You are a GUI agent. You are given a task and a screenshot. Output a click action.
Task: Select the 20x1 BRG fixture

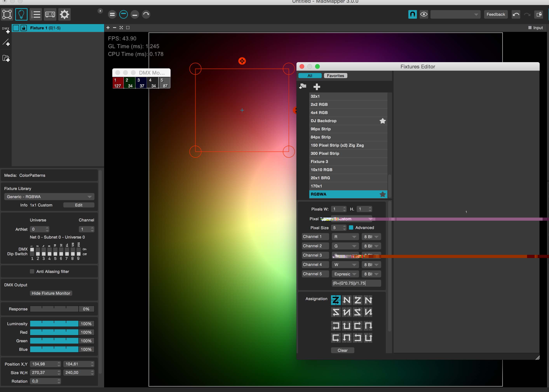click(348, 178)
